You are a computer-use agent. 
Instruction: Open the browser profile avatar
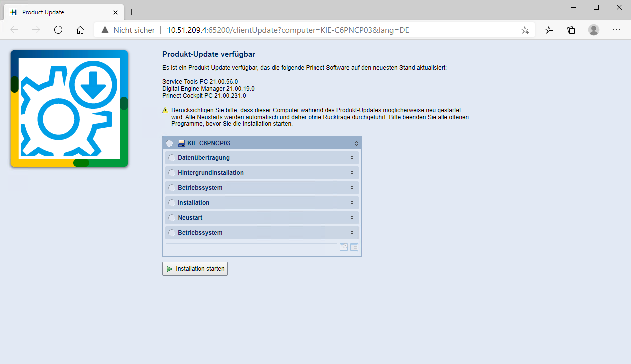tap(594, 30)
